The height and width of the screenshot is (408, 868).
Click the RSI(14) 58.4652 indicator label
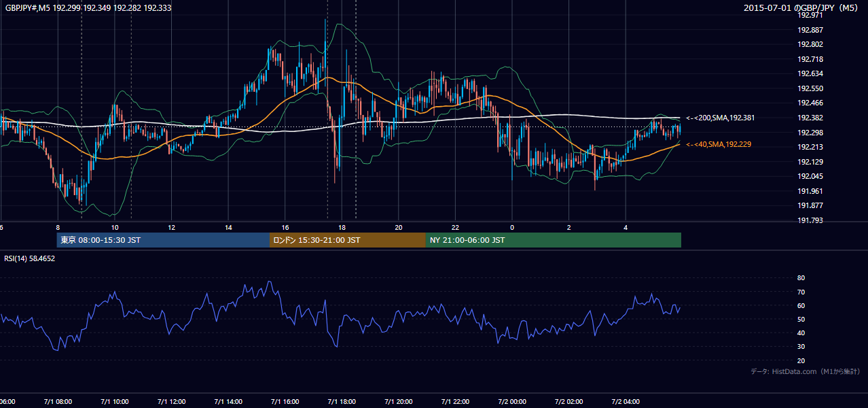click(30, 258)
